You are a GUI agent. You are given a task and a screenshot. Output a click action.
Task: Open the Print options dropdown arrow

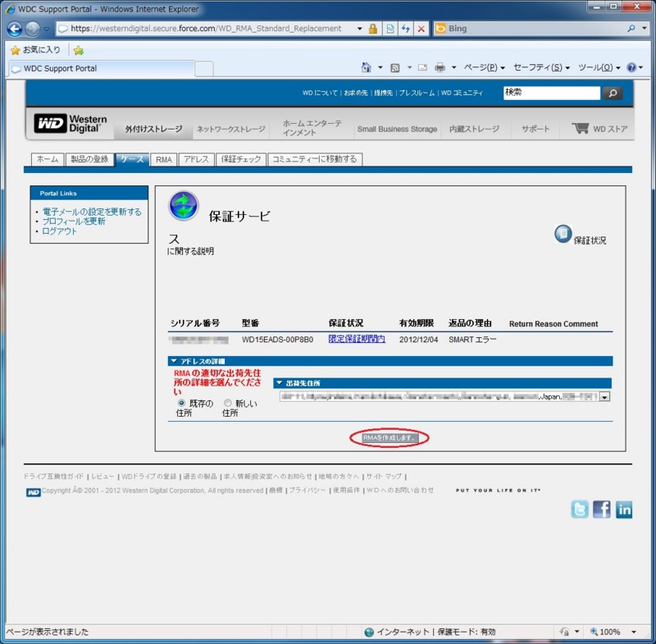(x=454, y=67)
